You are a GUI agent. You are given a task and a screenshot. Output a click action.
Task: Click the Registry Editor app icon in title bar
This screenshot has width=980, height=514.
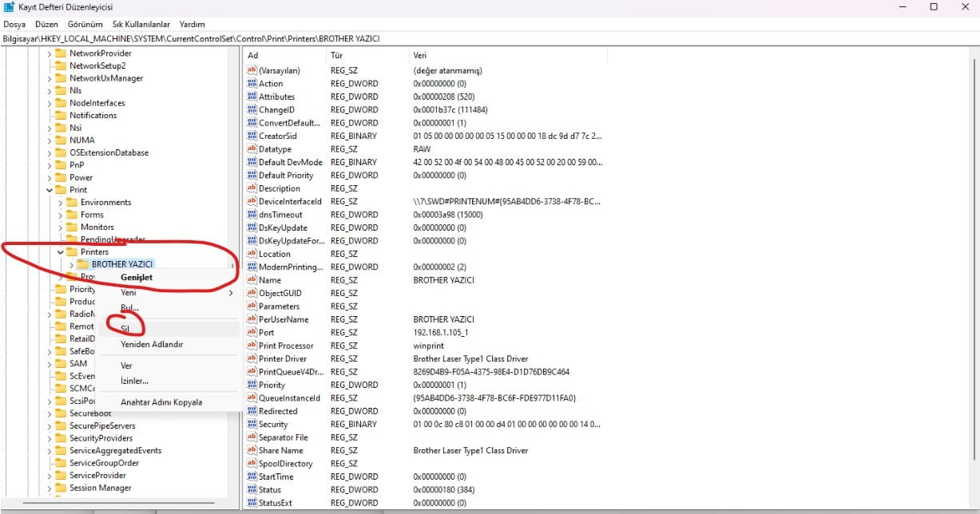[9, 6]
